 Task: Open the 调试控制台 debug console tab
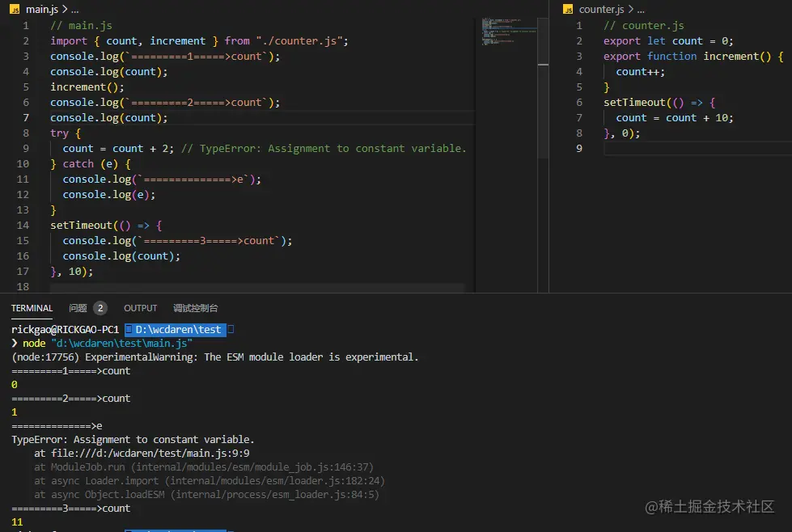(x=196, y=308)
